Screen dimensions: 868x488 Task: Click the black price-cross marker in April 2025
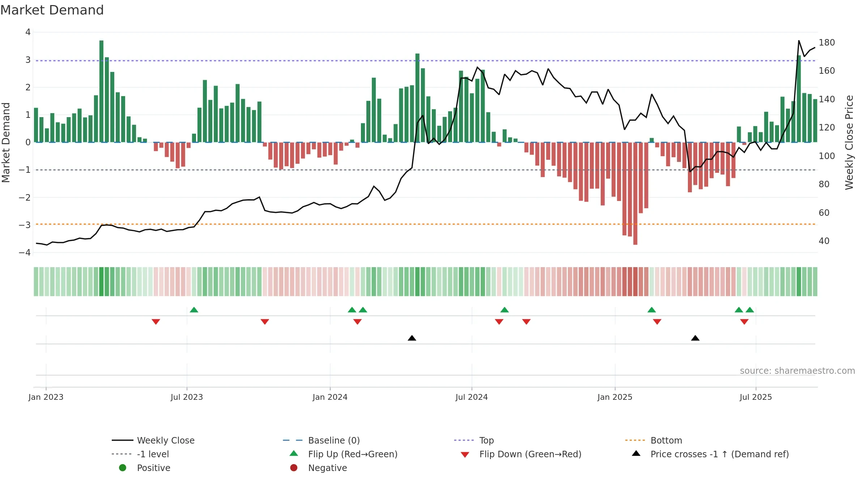695,338
